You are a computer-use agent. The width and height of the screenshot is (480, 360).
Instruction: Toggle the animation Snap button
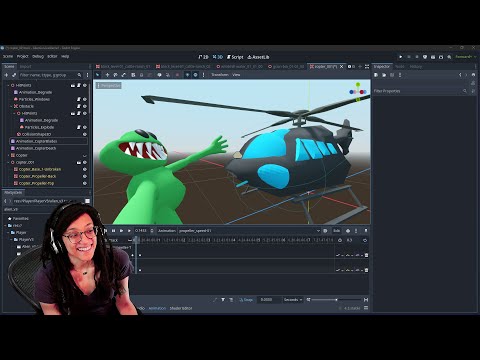[x=246, y=300]
